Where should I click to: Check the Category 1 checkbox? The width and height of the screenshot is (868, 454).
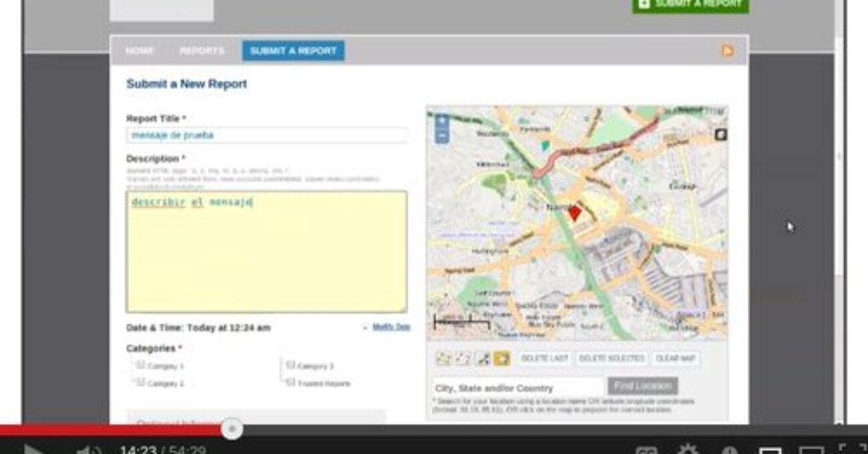(141, 365)
